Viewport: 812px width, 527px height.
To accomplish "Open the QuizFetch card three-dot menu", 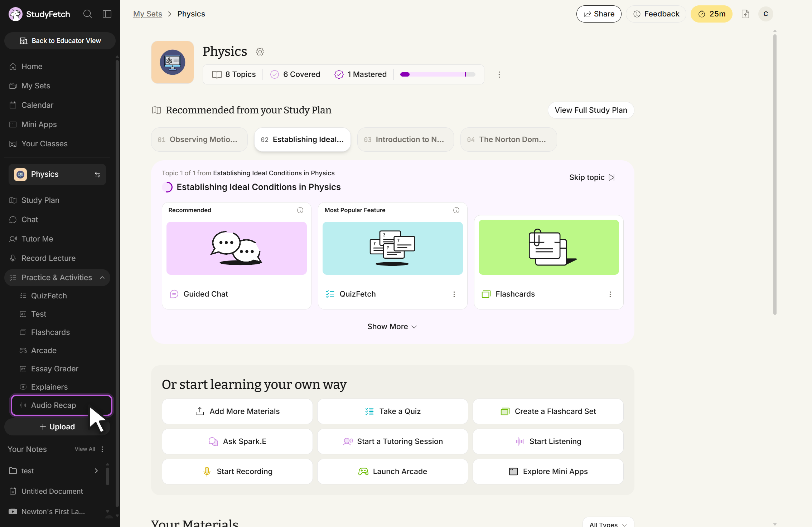I will (454, 294).
